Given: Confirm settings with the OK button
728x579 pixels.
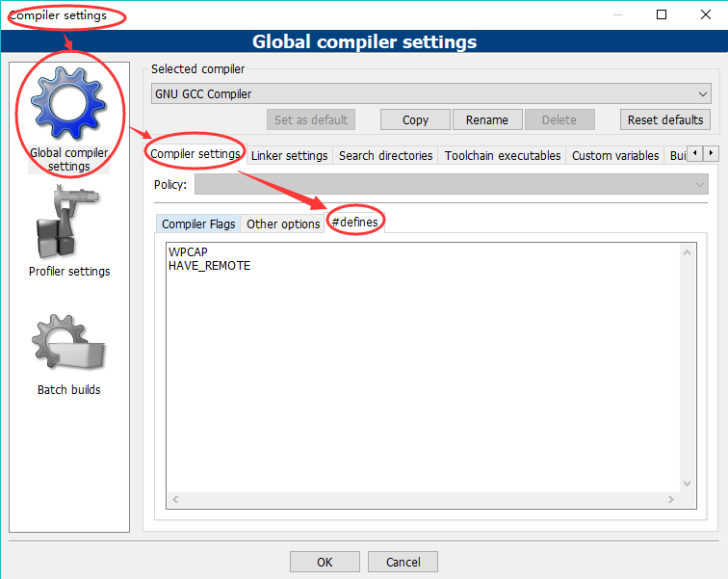Looking at the screenshot, I should click(x=325, y=562).
